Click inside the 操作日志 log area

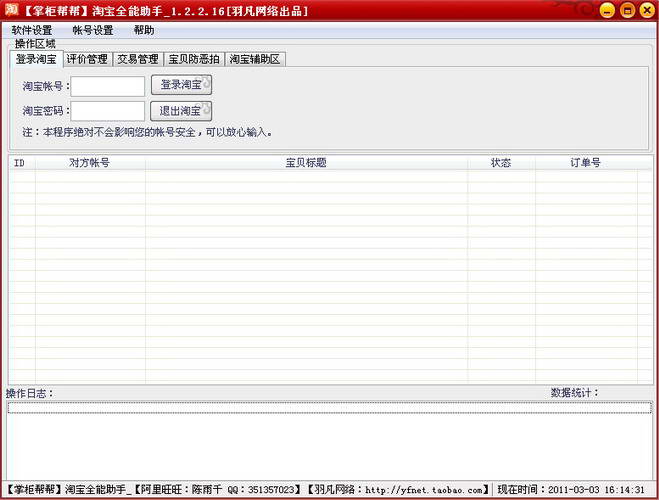pos(329,445)
